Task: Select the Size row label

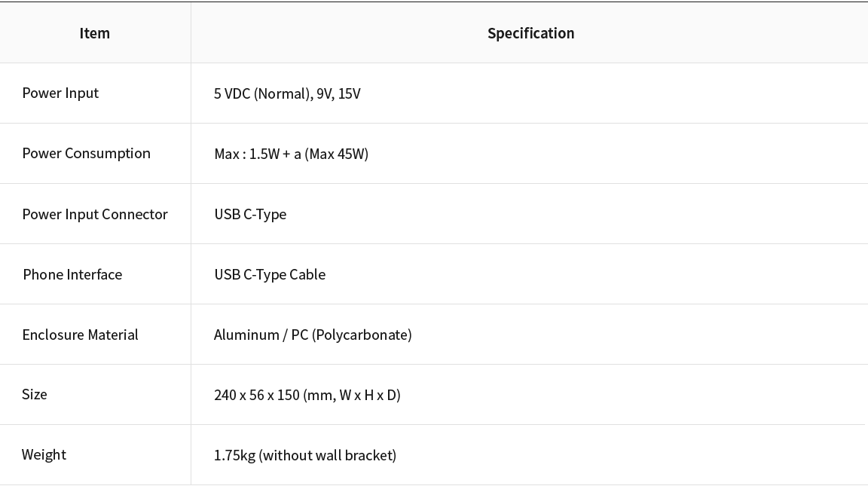Action: pos(35,394)
